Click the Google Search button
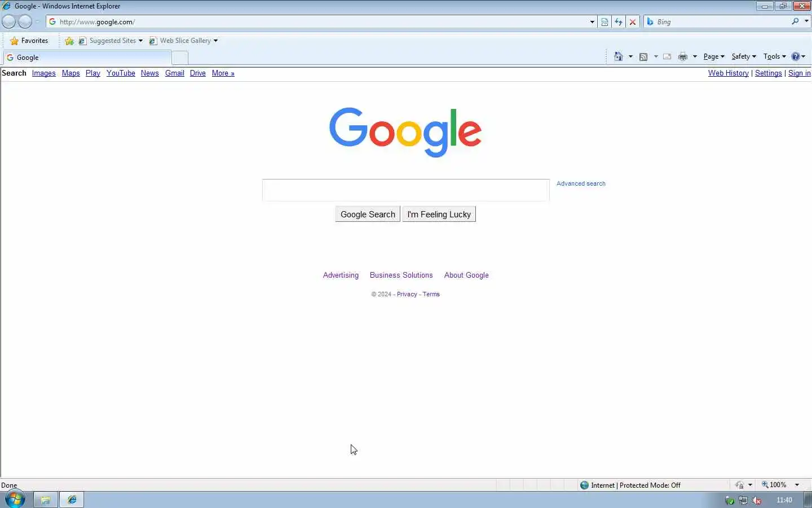Image resolution: width=812 pixels, height=508 pixels. (368, 214)
